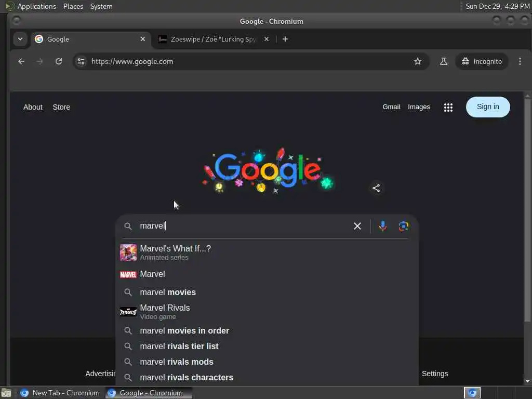Viewport: 532px width, 399px height.
Task: Share the Google doodle
Action: pyautogui.click(x=376, y=188)
